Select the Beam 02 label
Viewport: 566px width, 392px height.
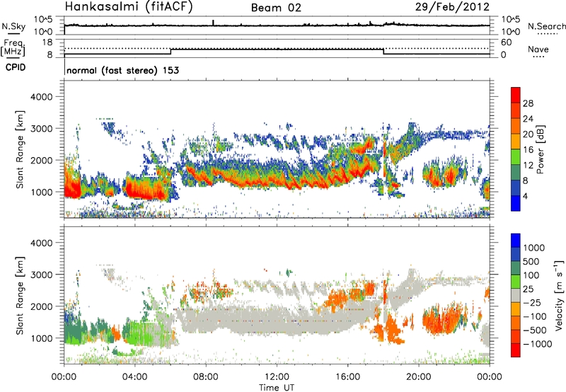[x=276, y=8]
